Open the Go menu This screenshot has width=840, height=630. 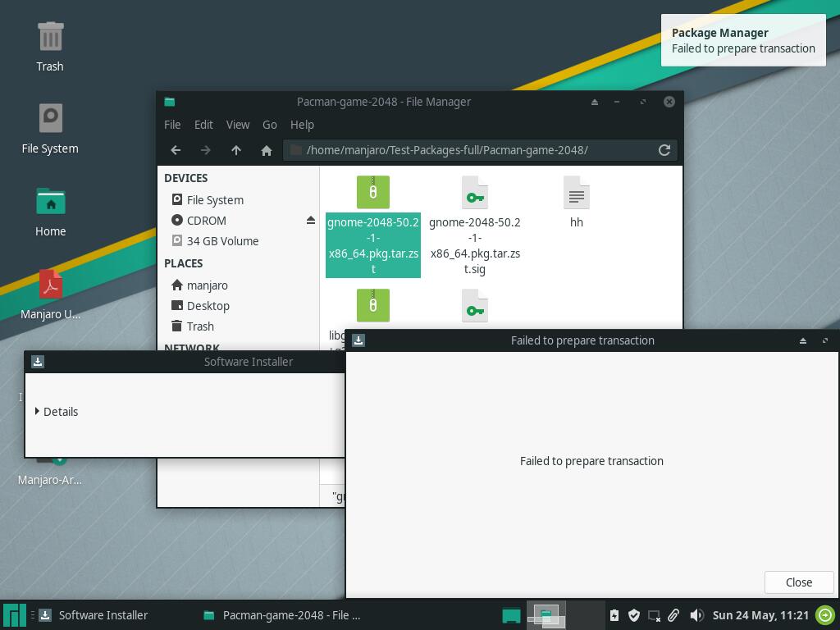click(269, 125)
